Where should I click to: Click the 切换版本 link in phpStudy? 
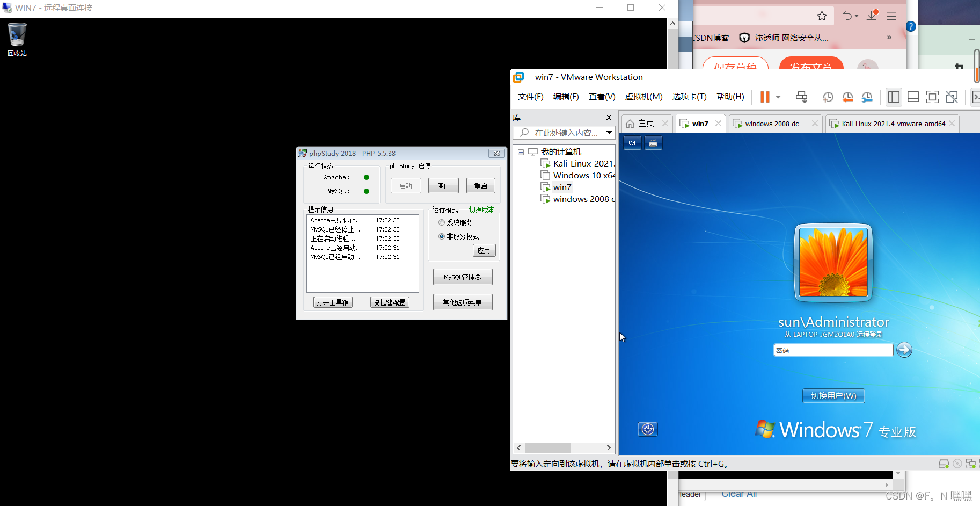(x=481, y=209)
